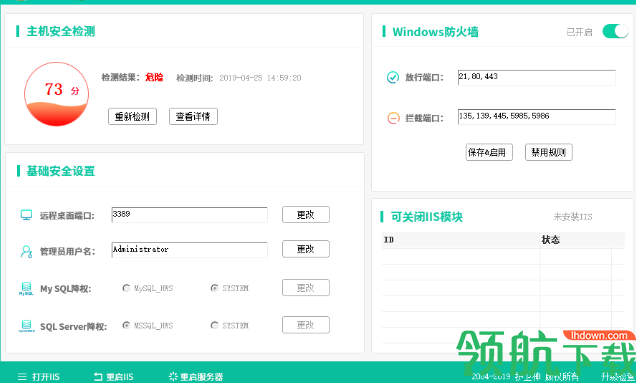The height and width of the screenshot is (383, 636).
Task: Click the Windows防火墙 section heading
Action: pos(436,32)
